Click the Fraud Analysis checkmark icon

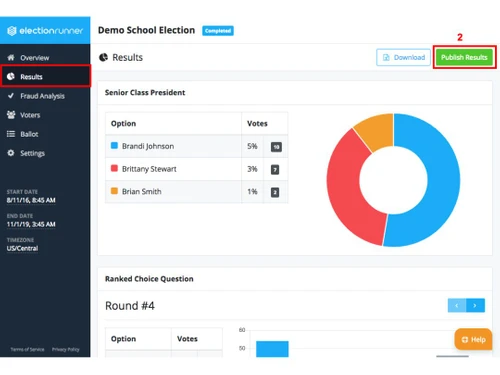(11, 96)
